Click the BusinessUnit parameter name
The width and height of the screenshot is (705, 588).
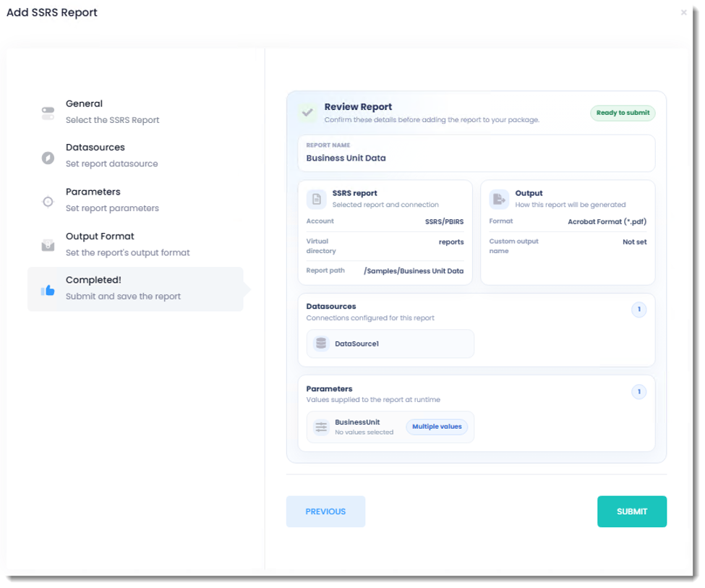pos(357,422)
